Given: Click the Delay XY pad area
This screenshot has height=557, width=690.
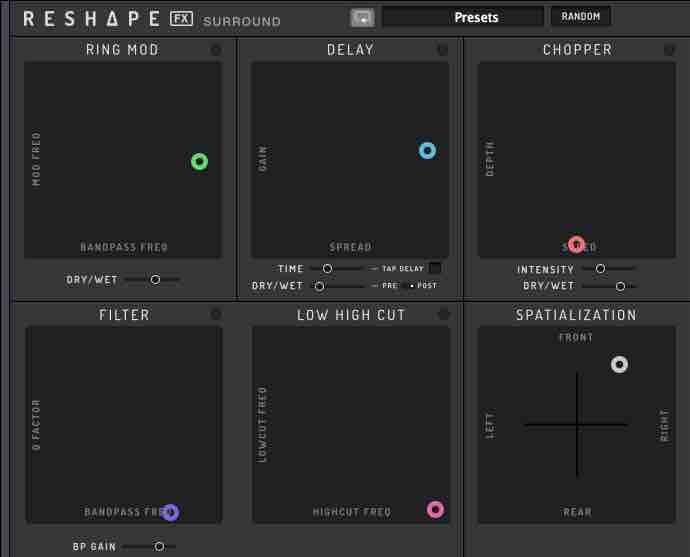Looking at the screenshot, I should pyautogui.click(x=350, y=160).
